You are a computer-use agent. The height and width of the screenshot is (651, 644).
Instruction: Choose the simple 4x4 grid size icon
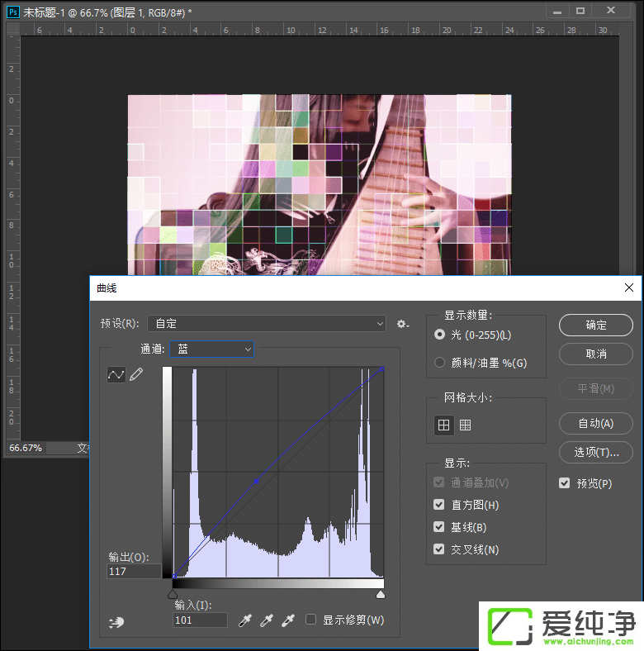(x=444, y=425)
